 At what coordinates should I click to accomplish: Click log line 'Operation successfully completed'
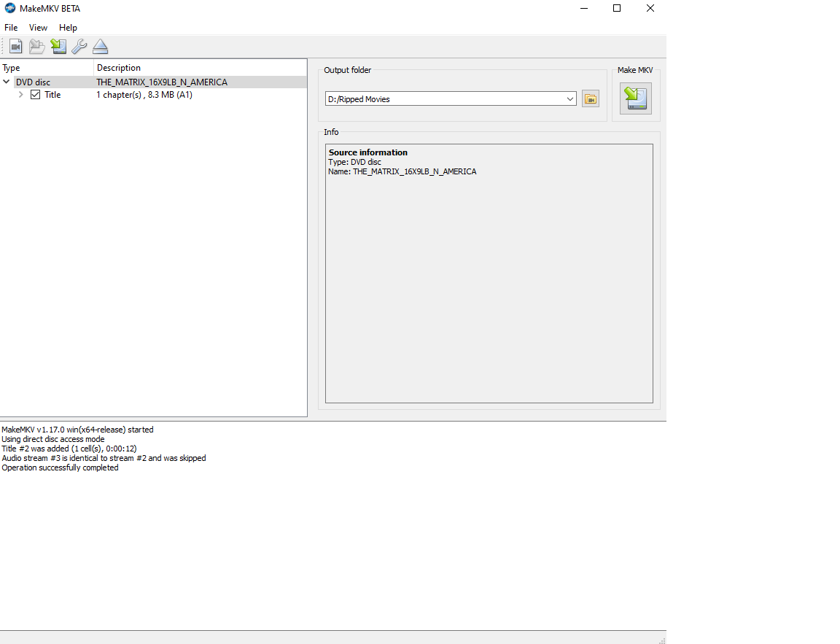[x=60, y=468]
